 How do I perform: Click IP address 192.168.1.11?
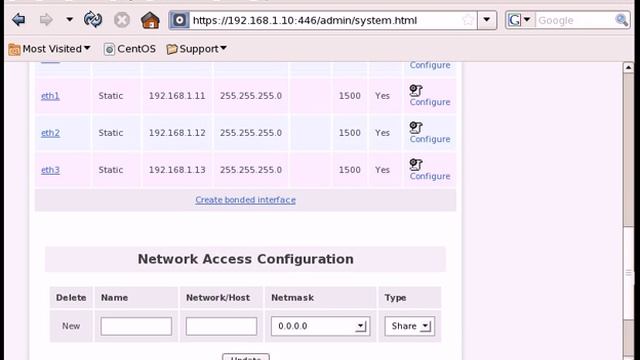(x=177, y=96)
